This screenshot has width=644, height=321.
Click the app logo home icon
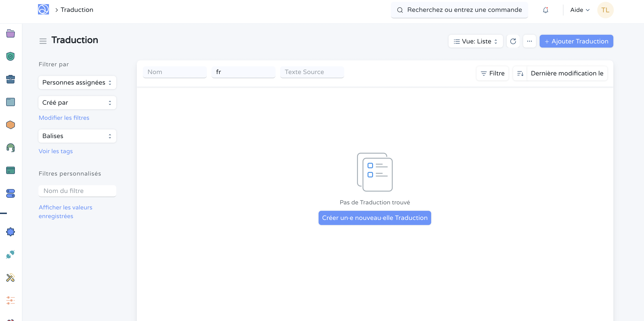tap(43, 10)
